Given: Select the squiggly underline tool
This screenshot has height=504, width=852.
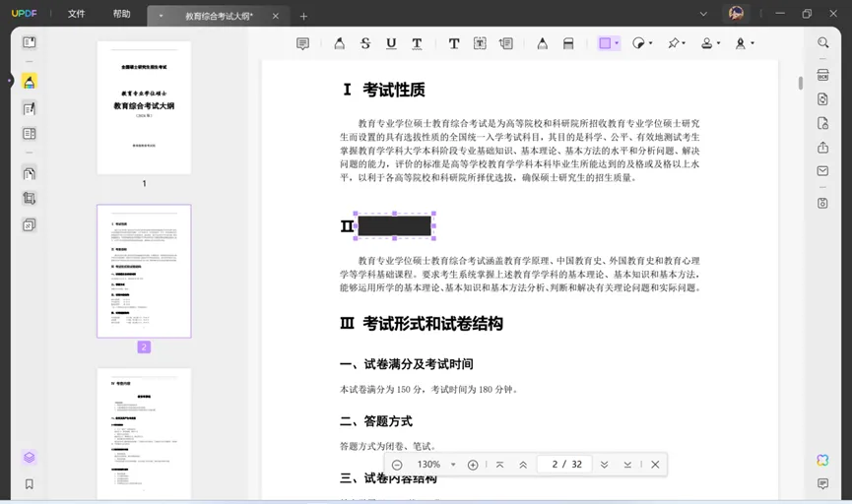Looking at the screenshot, I should (x=417, y=43).
